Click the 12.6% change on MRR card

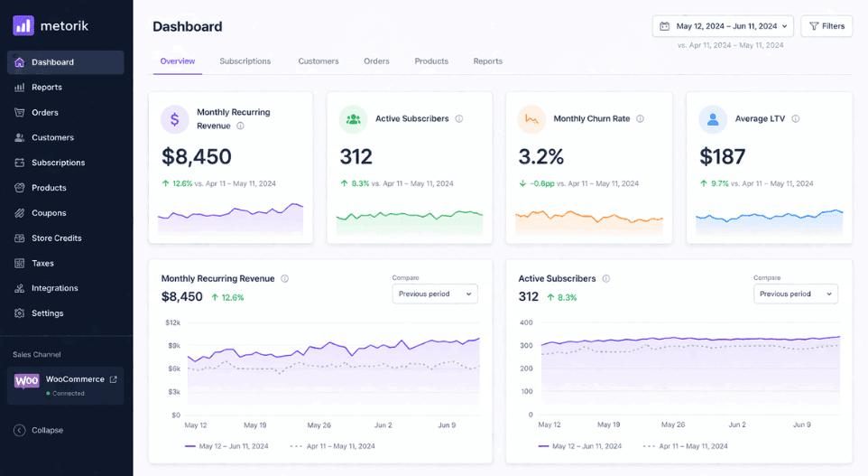click(x=177, y=183)
